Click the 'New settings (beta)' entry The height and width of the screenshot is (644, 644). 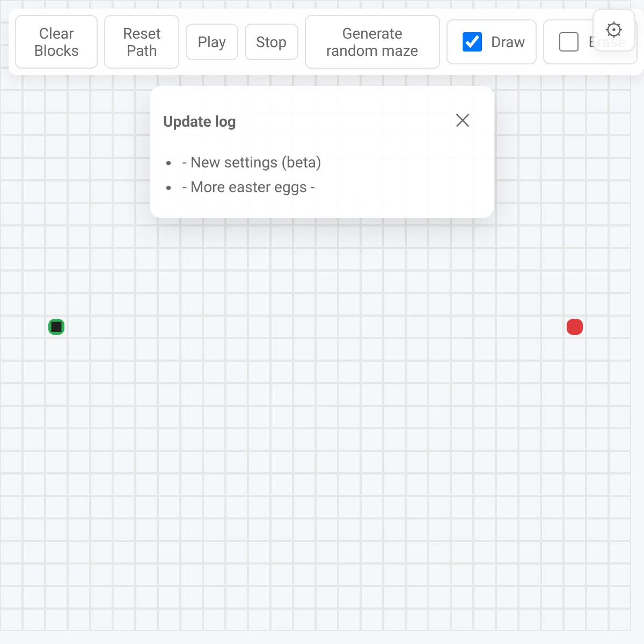tap(255, 163)
